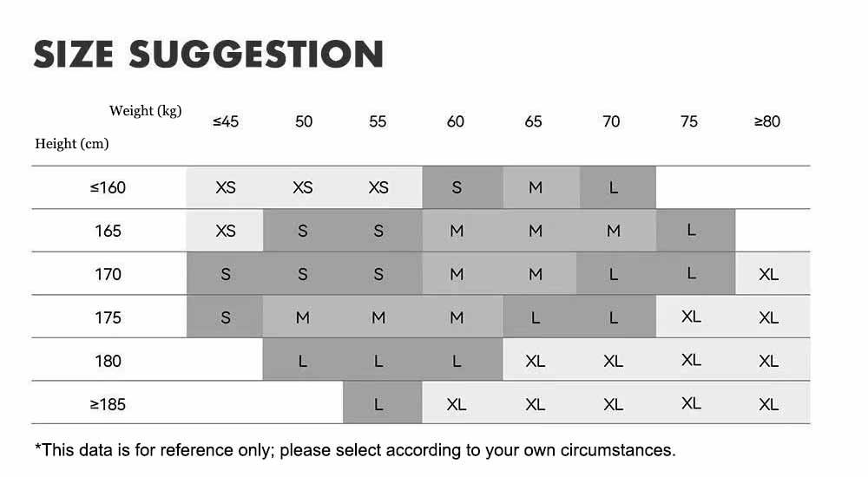Select the ≥185 height row label

108,404
